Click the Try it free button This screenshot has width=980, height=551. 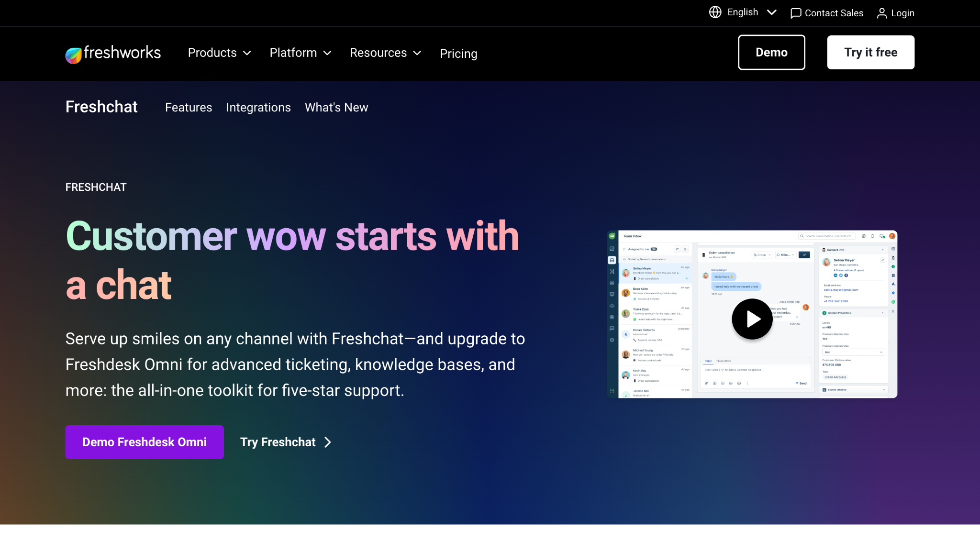(x=870, y=52)
